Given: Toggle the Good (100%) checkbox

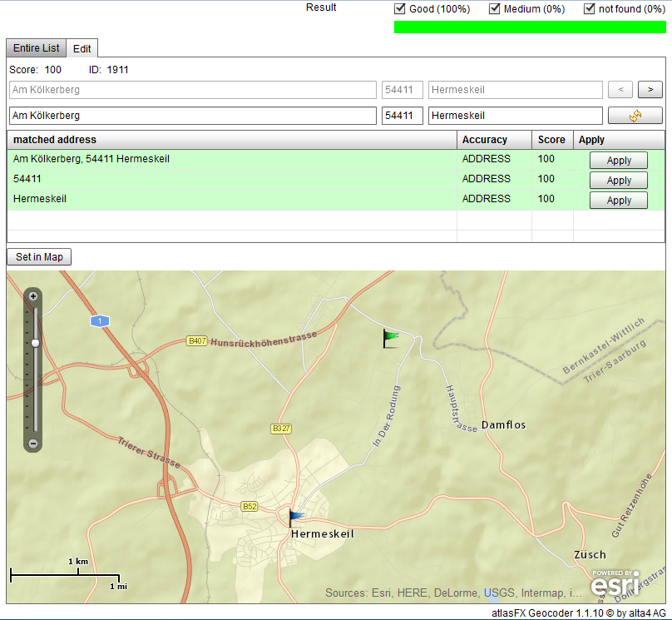Looking at the screenshot, I should (x=400, y=9).
